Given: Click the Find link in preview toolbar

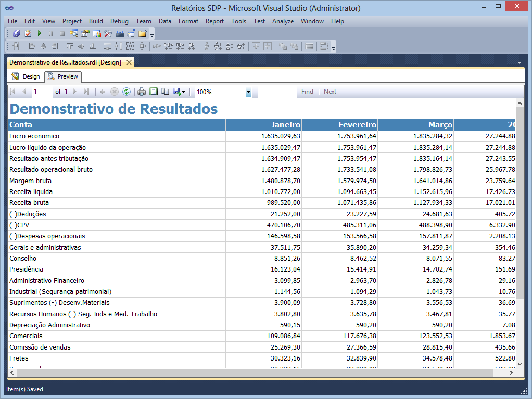Looking at the screenshot, I should click(307, 92).
